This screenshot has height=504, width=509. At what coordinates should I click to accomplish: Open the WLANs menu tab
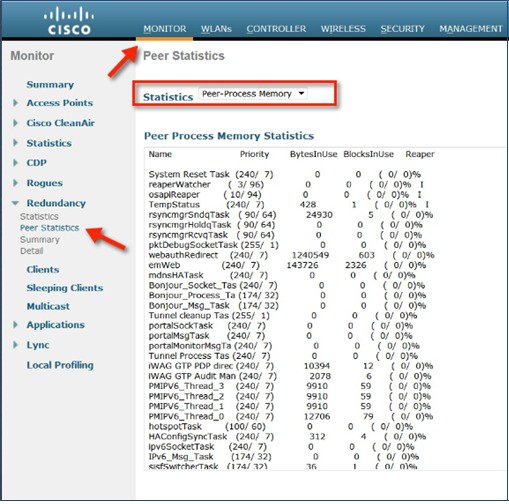coord(216,29)
